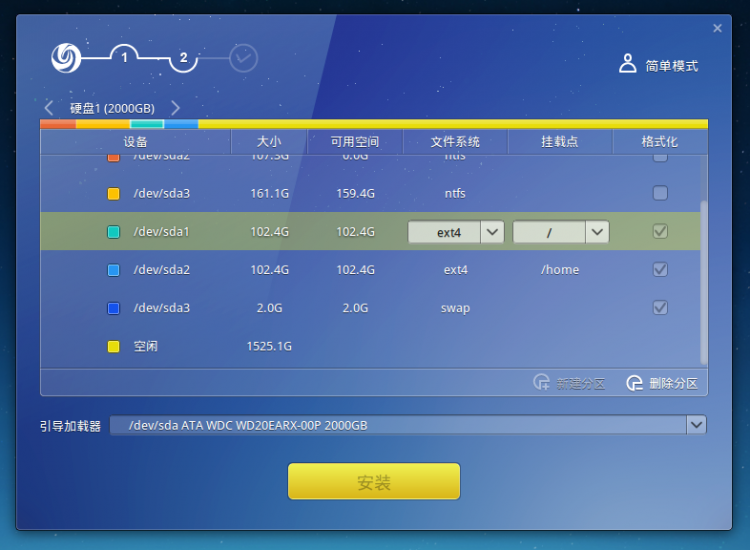Click the 文件系统 column header
This screenshot has height=550, width=750.
tap(455, 142)
